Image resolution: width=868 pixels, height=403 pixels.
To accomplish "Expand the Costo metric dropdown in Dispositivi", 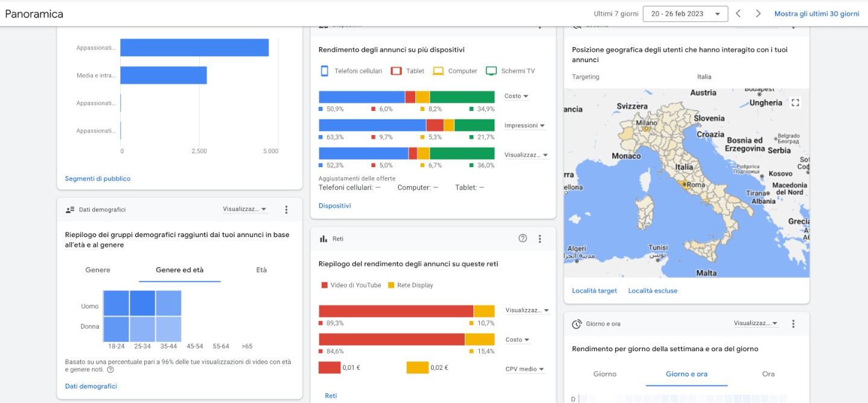I will pos(517,97).
